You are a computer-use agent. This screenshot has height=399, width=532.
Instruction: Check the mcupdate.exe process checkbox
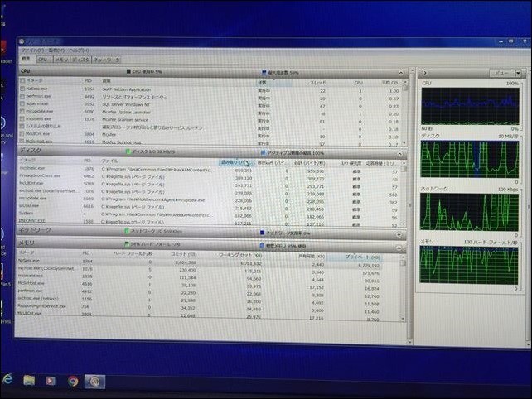click(x=22, y=111)
